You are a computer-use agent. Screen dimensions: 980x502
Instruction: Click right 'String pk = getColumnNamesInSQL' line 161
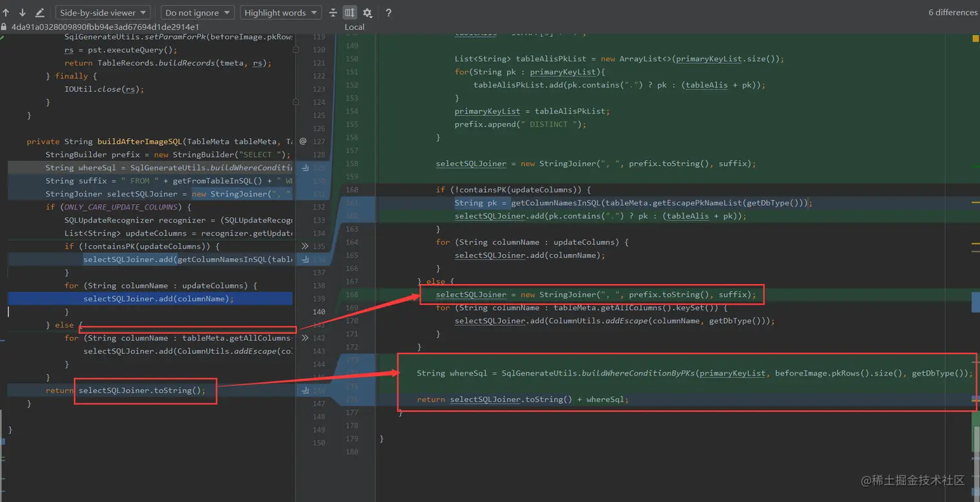(x=633, y=203)
